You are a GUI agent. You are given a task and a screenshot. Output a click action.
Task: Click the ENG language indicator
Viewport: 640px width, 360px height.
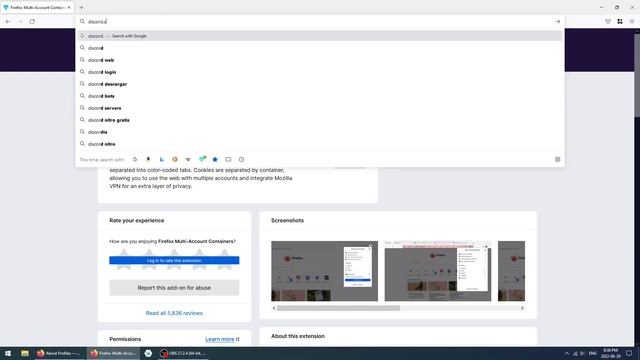coord(593,353)
